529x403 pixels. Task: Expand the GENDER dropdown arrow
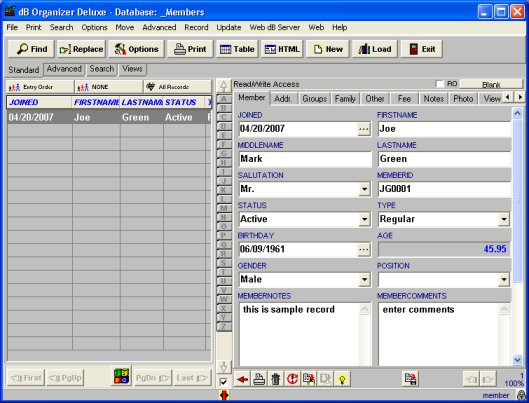364,280
